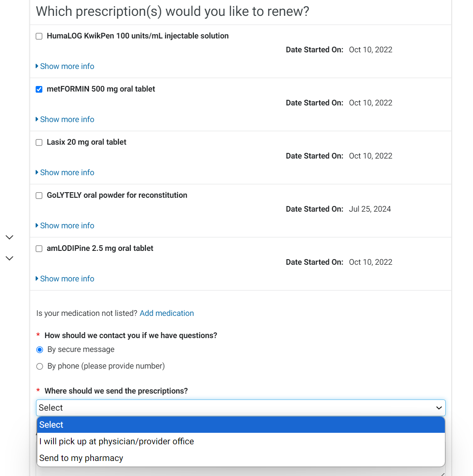Show more info for amLODIPine tablet
This screenshot has height=476, width=473.
[x=67, y=279]
